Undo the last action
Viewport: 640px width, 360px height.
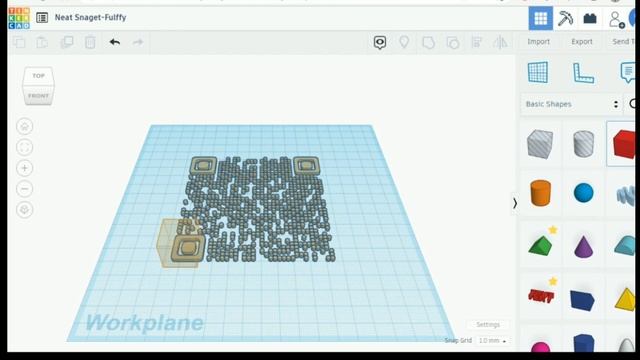pos(115,42)
